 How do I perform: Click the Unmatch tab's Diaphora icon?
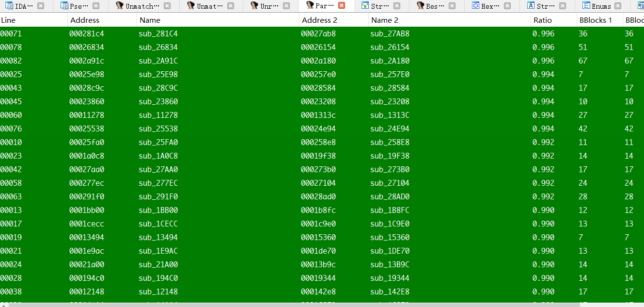click(120, 6)
